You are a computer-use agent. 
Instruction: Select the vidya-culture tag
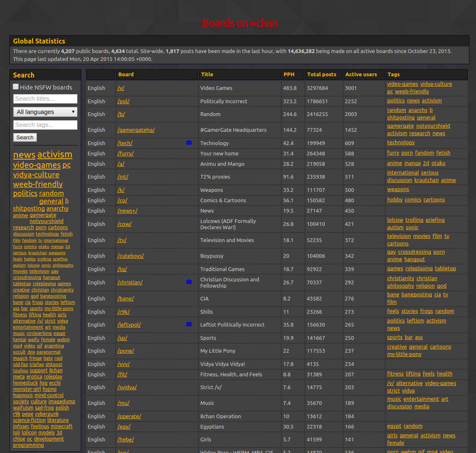click(36, 174)
